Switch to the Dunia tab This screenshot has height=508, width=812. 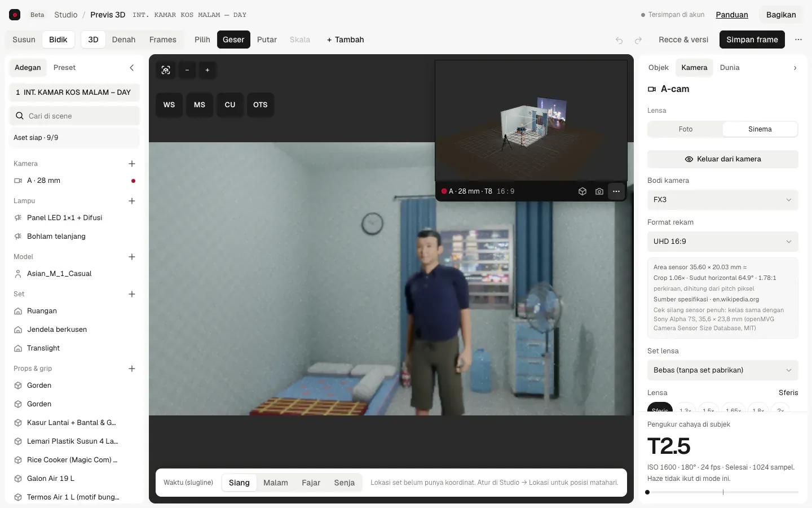pos(730,68)
